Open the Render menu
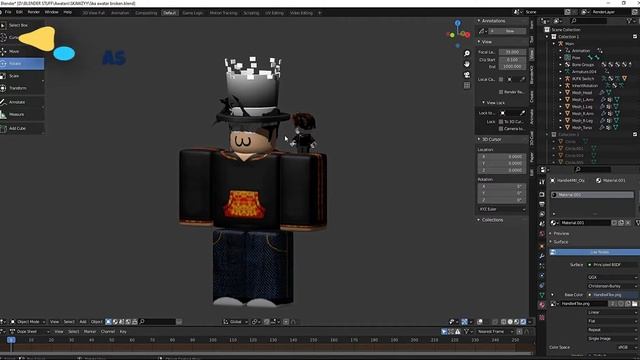The height and width of the screenshot is (360, 640). pyautogui.click(x=33, y=12)
